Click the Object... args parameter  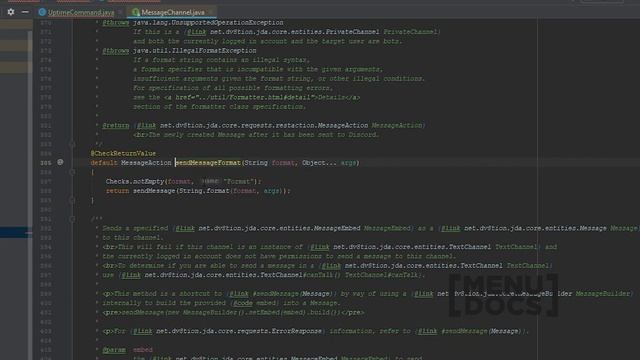329,163
